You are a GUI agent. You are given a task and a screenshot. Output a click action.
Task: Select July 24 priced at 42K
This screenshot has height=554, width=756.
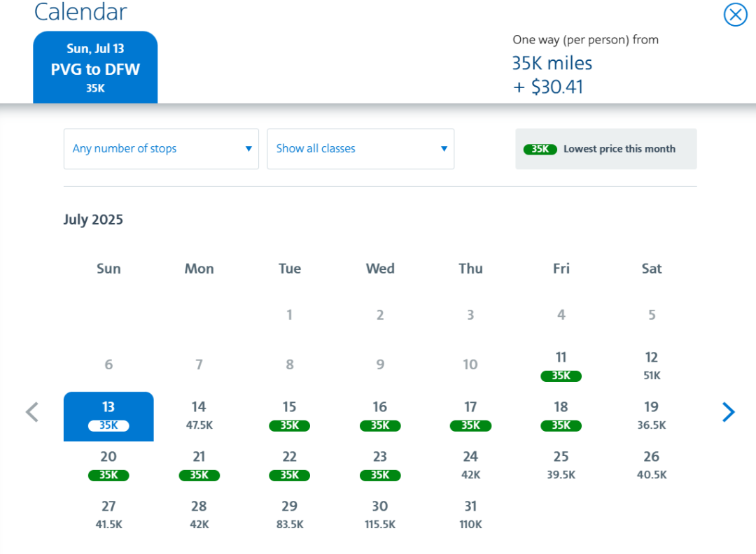(470, 465)
